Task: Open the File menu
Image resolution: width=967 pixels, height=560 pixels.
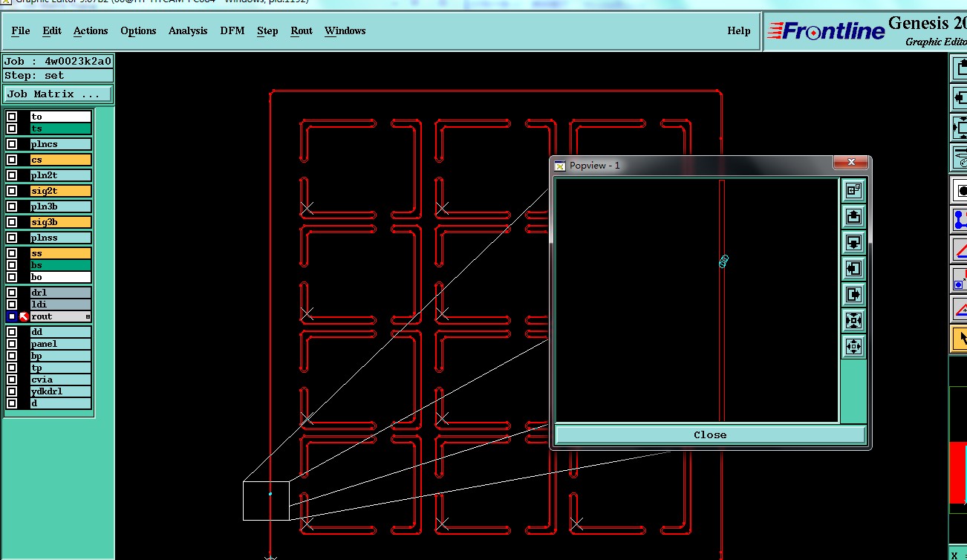Action: 21,30
